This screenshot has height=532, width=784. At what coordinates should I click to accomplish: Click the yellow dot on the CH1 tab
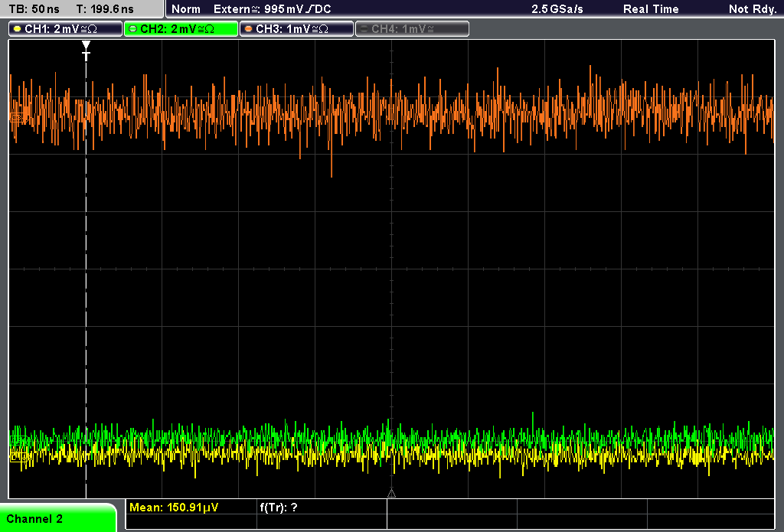pos(18,29)
